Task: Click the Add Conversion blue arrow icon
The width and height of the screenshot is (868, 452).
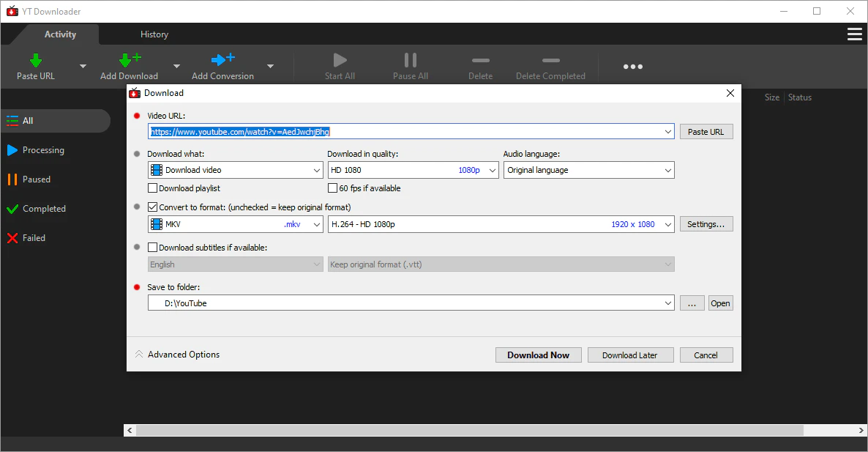Action: tap(222, 61)
